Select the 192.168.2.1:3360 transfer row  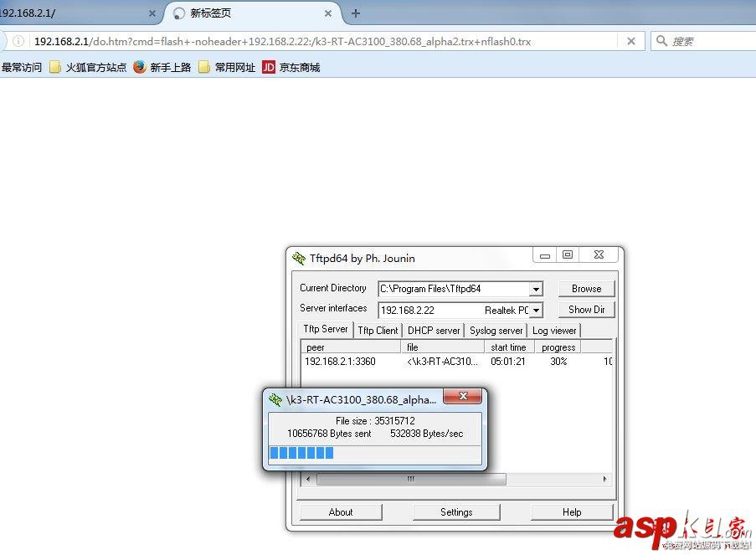coord(456,361)
